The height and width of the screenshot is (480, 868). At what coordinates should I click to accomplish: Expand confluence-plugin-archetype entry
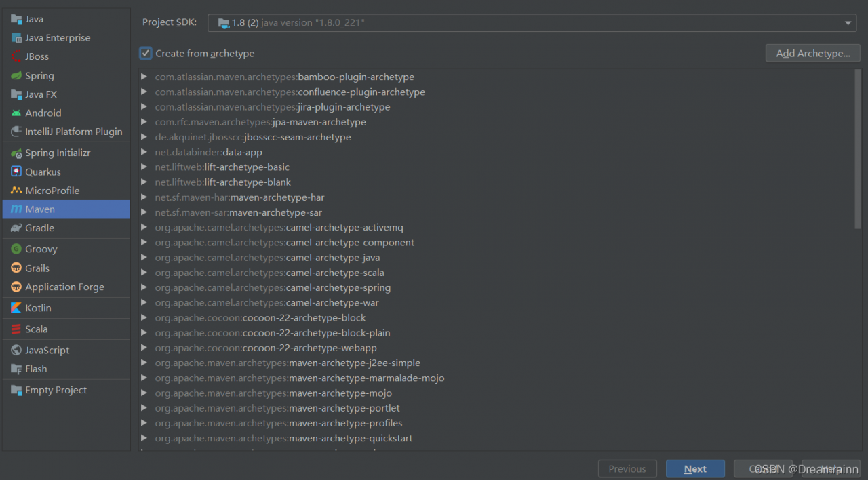(144, 92)
